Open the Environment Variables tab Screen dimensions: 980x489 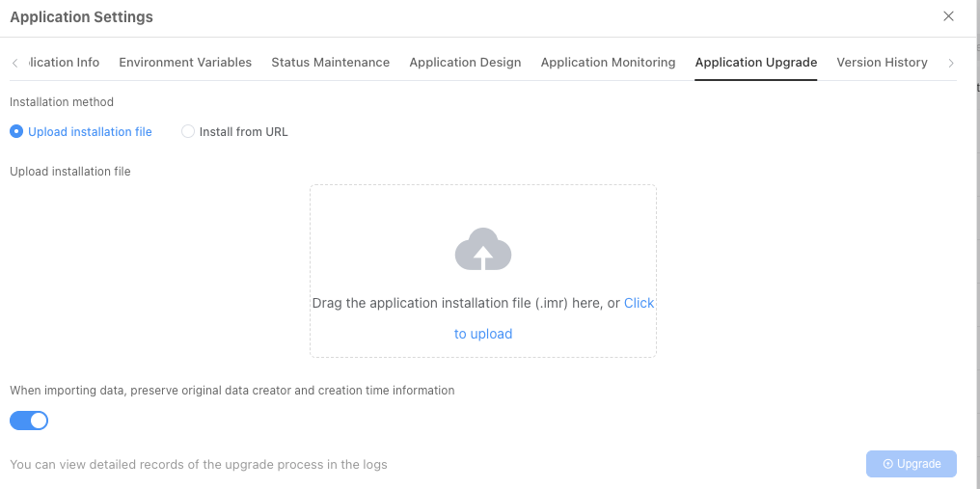(185, 63)
